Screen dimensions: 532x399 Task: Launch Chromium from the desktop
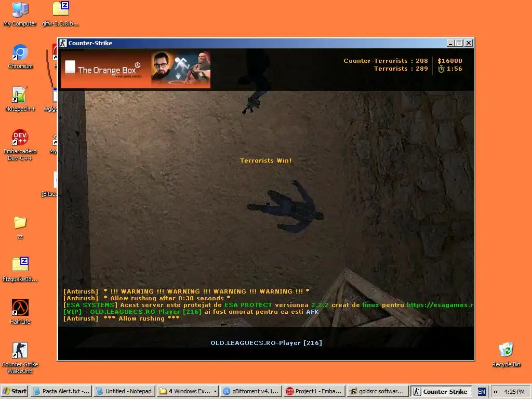[x=20, y=56]
